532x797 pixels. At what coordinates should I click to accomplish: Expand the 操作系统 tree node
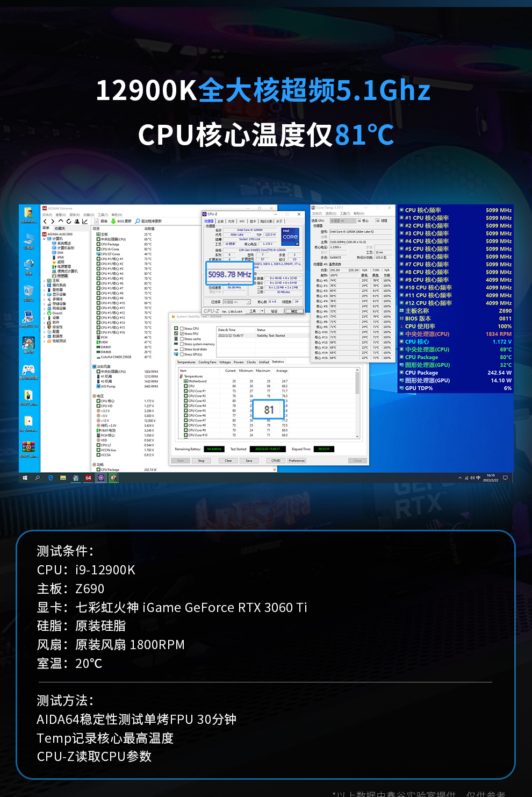pos(45,285)
